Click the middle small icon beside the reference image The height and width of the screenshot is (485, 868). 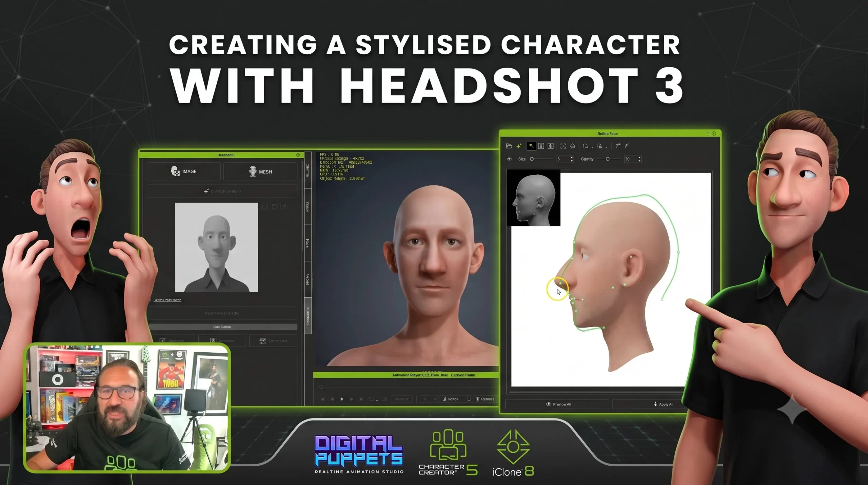point(274,206)
